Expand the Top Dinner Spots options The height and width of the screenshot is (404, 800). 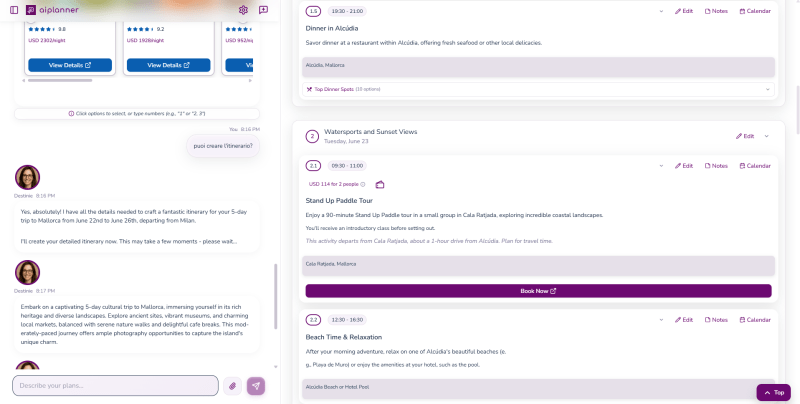767,89
